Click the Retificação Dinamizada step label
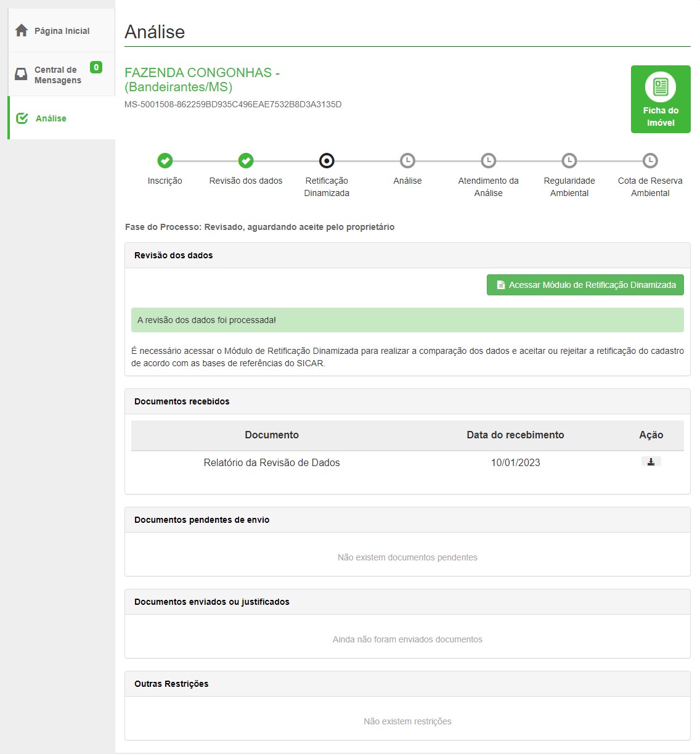700x754 pixels. pos(327,187)
